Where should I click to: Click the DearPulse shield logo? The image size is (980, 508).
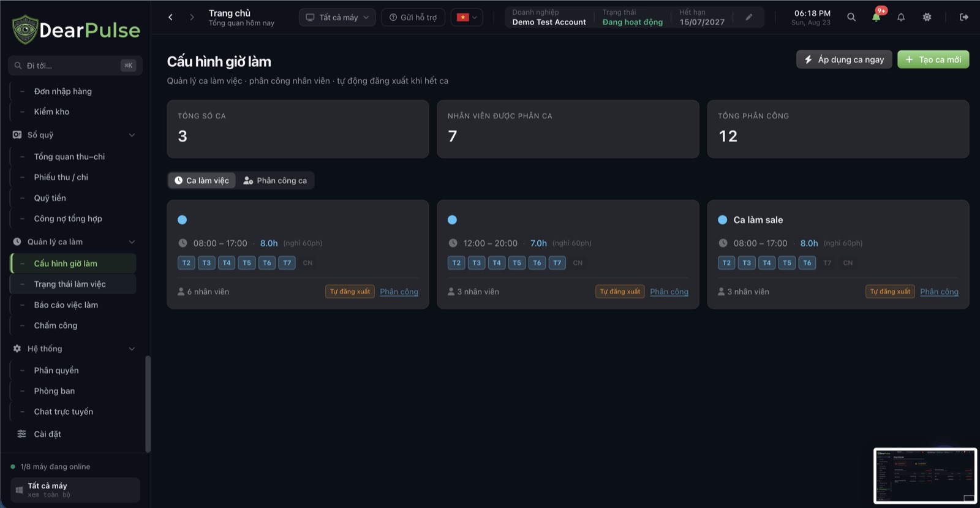tap(25, 29)
